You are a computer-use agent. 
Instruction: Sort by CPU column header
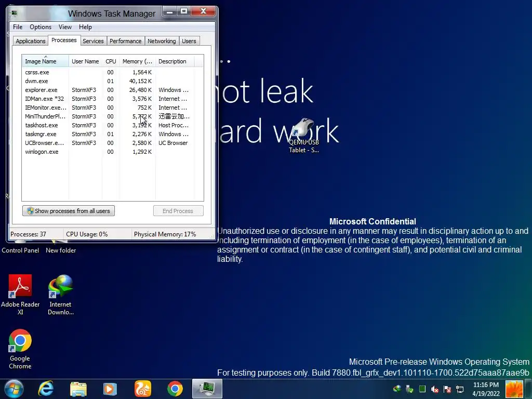(111, 61)
